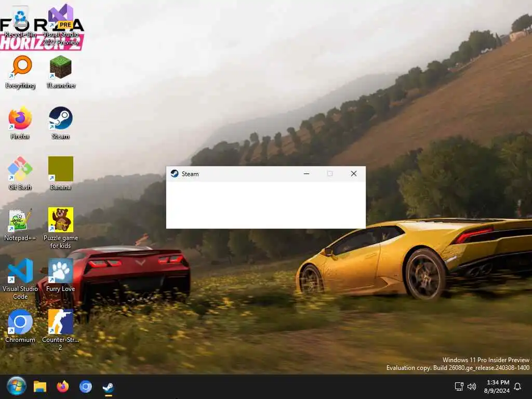Switch to Steam via taskbar icon

pyautogui.click(x=108, y=387)
